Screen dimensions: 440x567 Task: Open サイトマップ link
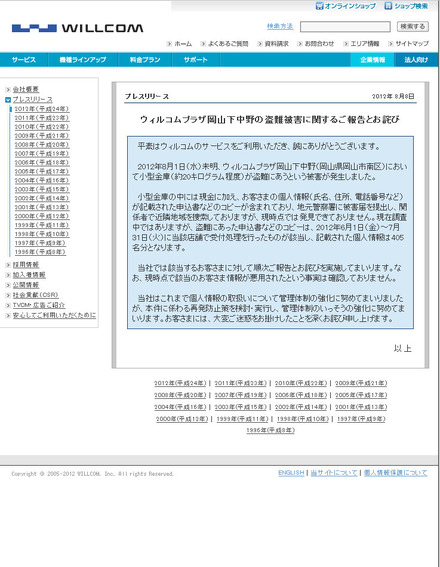click(412, 44)
